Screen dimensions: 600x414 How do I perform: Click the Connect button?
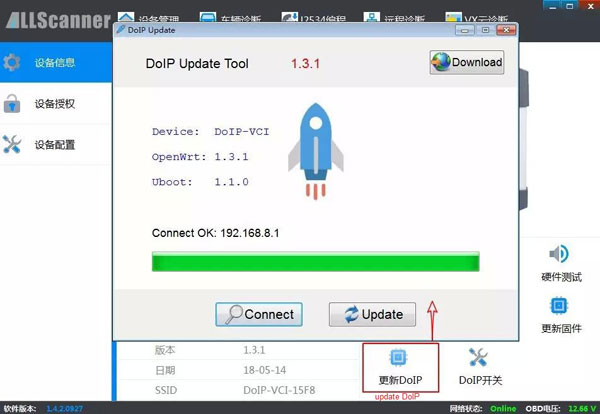point(259,314)
